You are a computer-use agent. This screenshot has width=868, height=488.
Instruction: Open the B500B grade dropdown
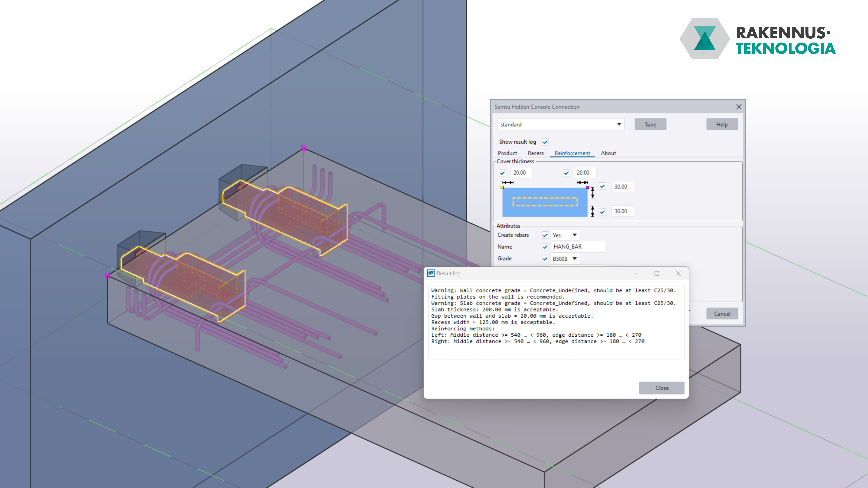[x=575, y=259]
